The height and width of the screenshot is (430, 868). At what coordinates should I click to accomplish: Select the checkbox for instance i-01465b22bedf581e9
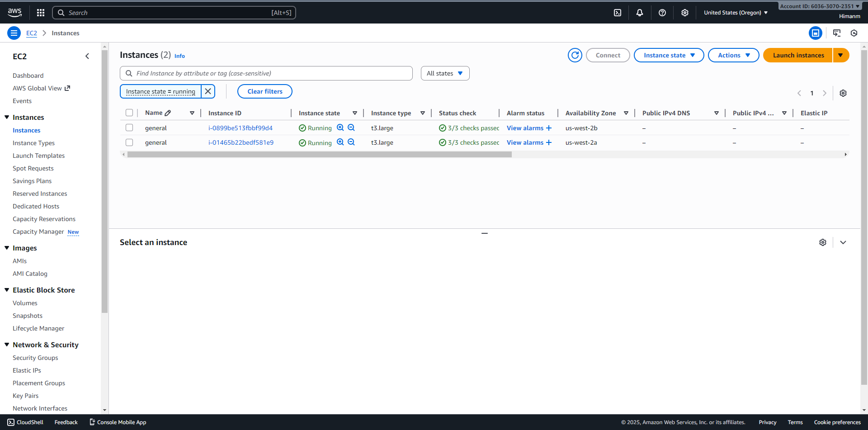129,142
